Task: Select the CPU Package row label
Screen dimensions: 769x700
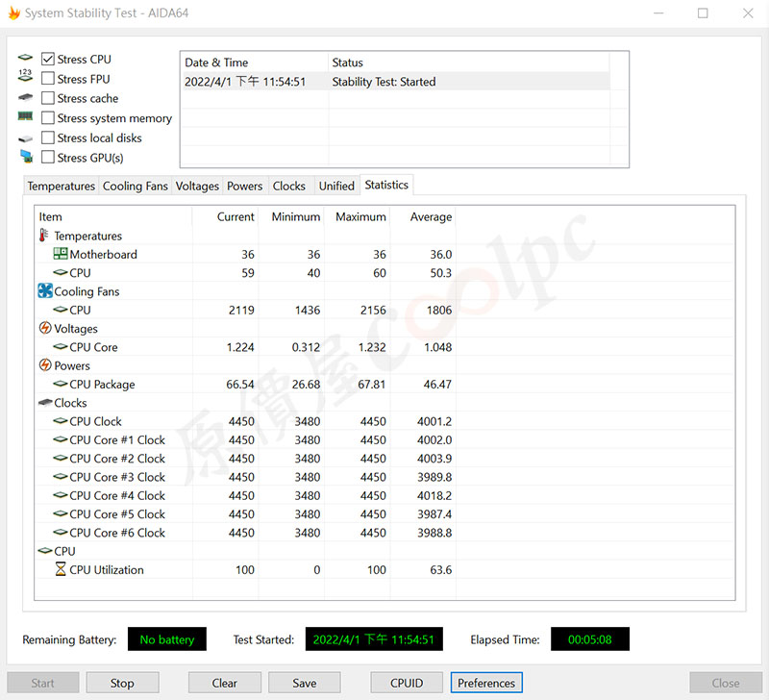Action: pyautogui.click(x=102, y=384)
